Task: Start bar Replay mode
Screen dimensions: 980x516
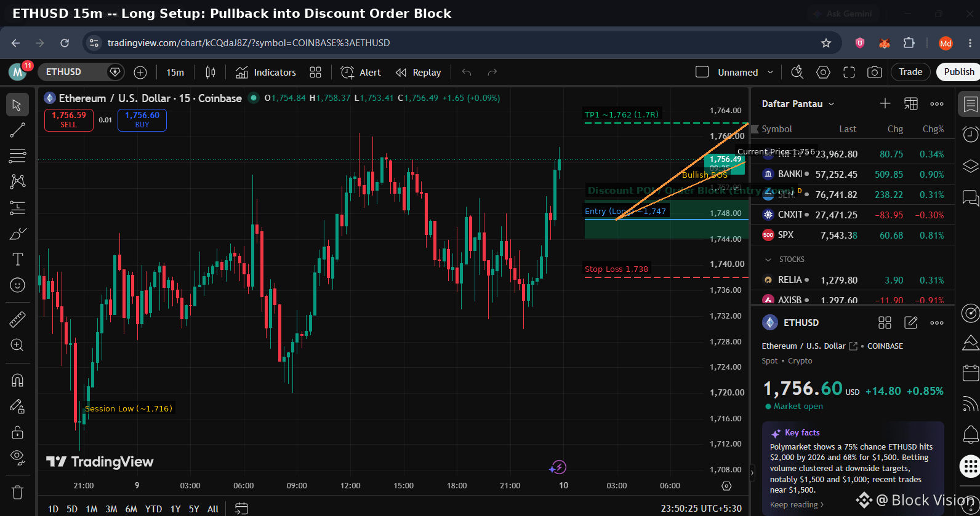Action: click(419, 73)
